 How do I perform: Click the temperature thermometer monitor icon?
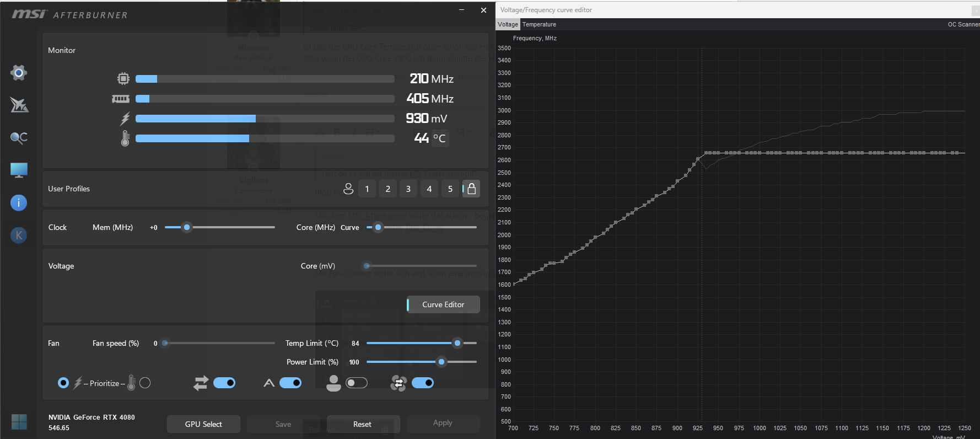tap(125, 138)
